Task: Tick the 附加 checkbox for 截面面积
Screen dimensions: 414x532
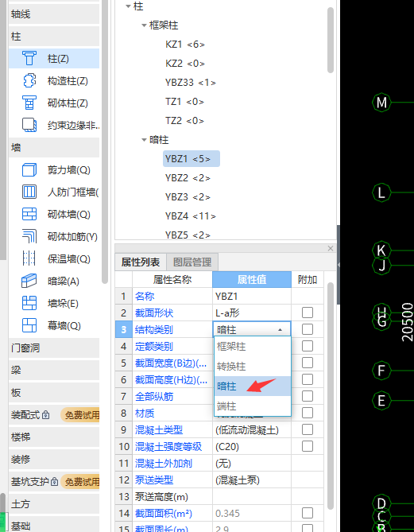Action: click(308, 513)
